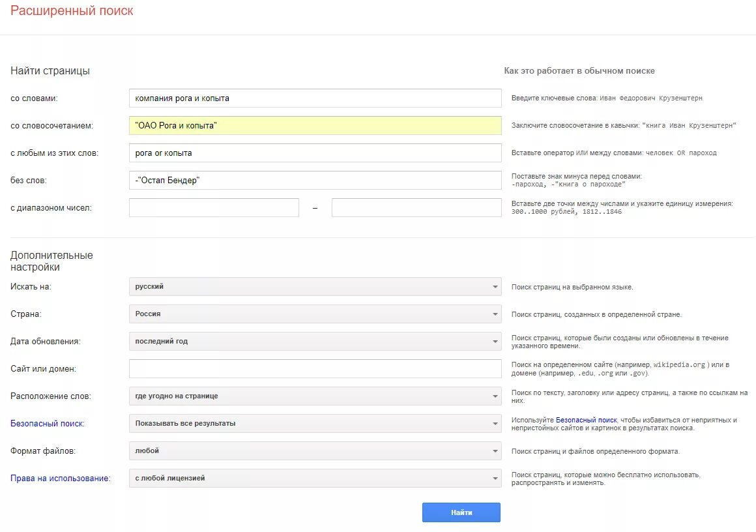Click the 'Сайт или домен' label
This screenshot has height=532, width=756.
pyautogui.click(x=44, y=369)
